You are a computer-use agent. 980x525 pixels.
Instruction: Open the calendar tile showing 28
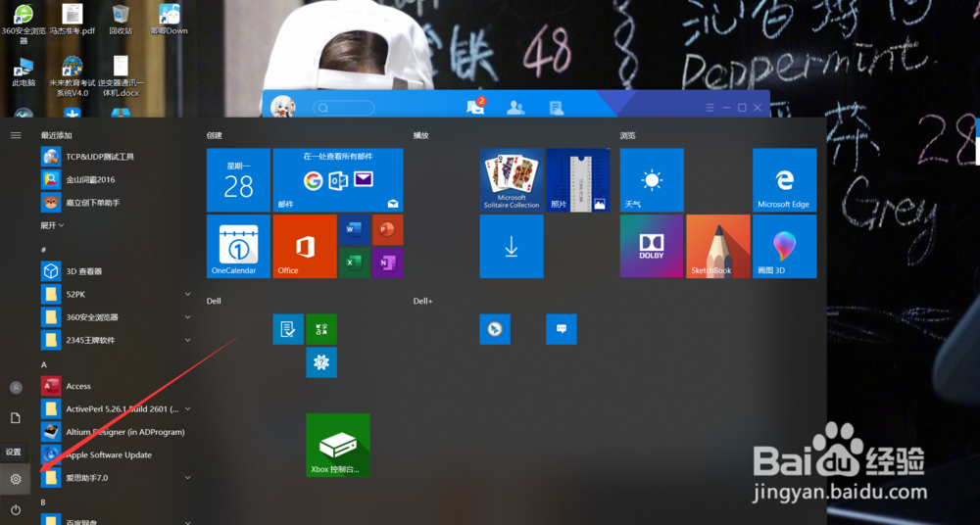pos(239,180)
